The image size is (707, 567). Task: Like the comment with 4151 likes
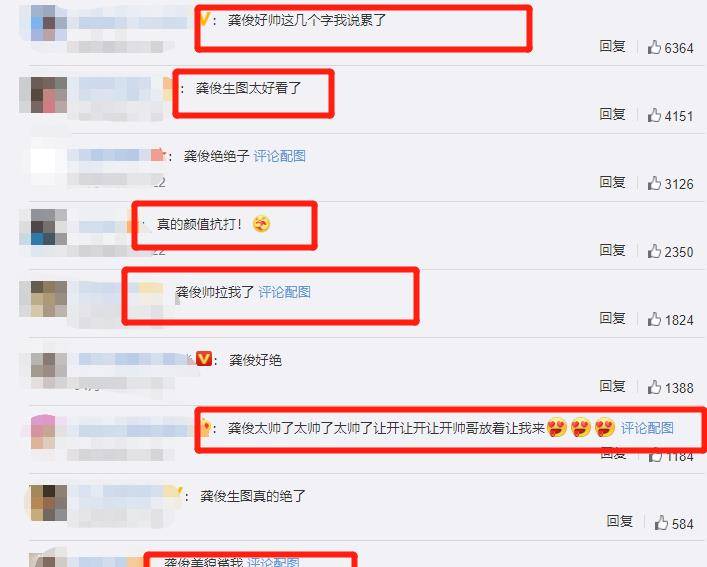pos(654,115)
